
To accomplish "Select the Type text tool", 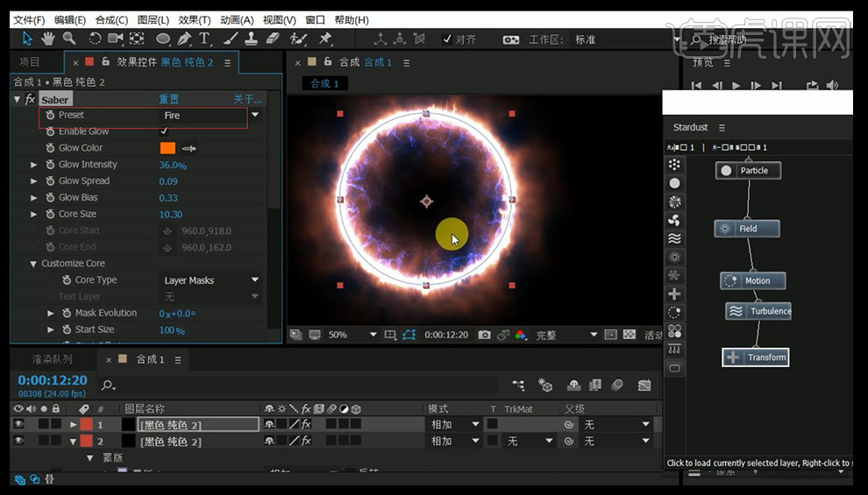I will click(204, 39).
